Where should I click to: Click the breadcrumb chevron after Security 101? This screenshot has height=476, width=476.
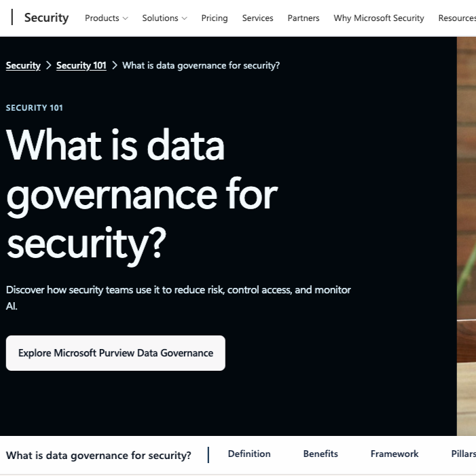(115, 65)
